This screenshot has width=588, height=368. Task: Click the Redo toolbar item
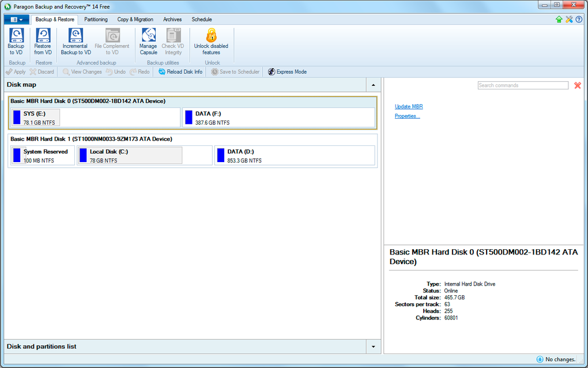(x=140, y=72)
